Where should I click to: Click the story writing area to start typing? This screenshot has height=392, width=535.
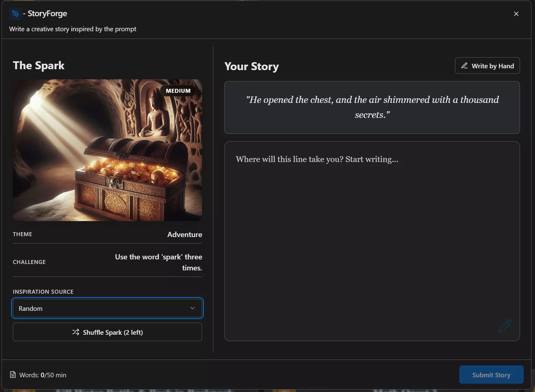tap(372, 239)
